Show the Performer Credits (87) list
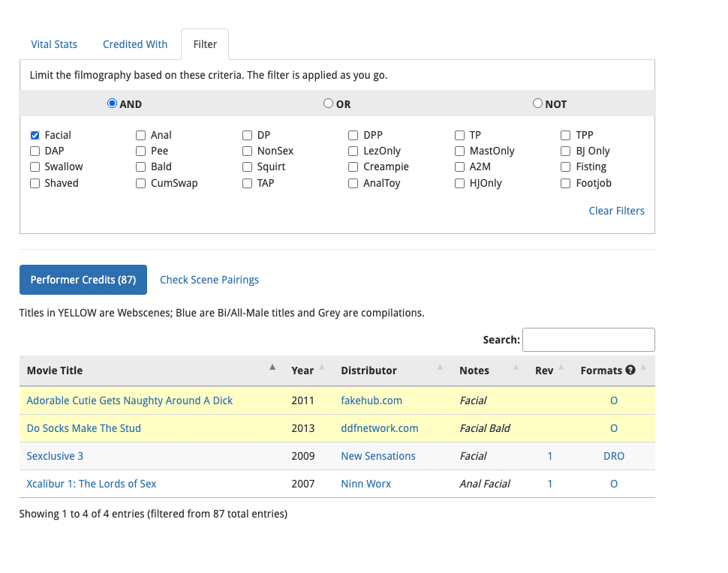This screenshot has width=728, height=573. point(83,280)
